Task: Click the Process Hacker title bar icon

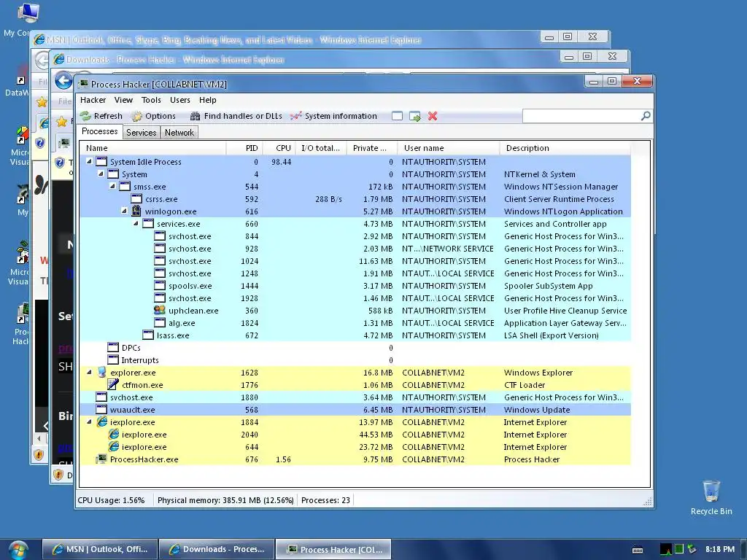Action: [83, 84]
